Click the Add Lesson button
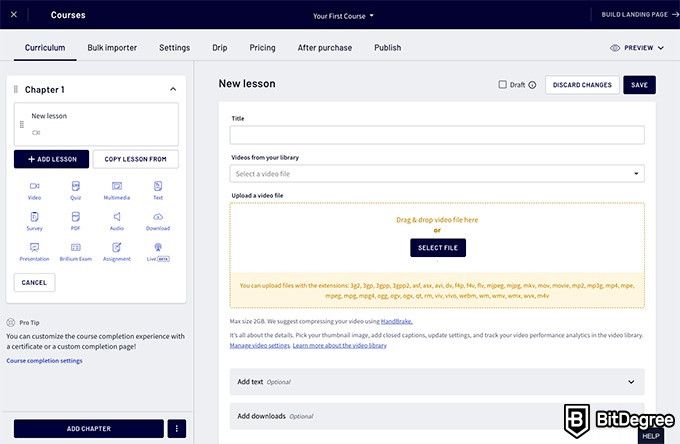The height and width of the screenshot is (444, 680). pyautogui.click(x=51, y=159)
